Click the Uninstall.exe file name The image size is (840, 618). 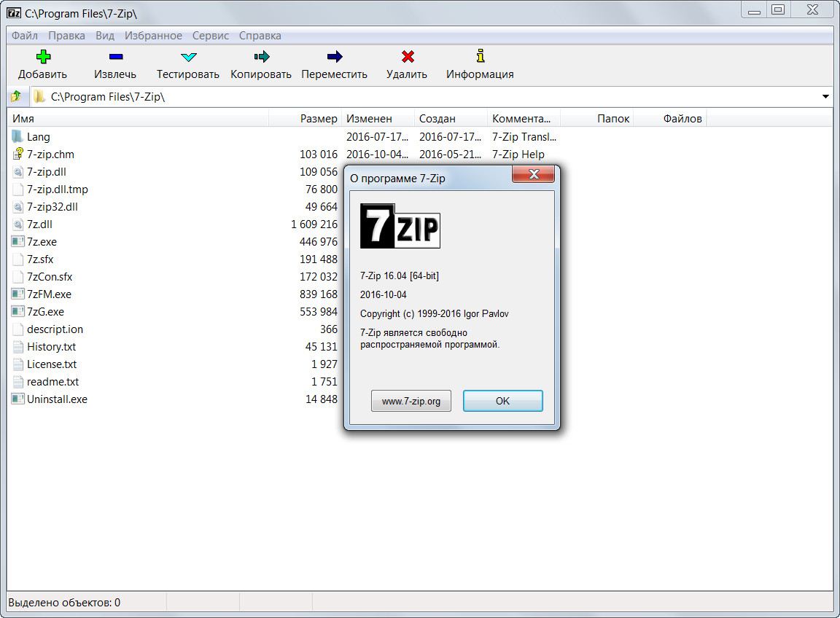pos(57,399)
